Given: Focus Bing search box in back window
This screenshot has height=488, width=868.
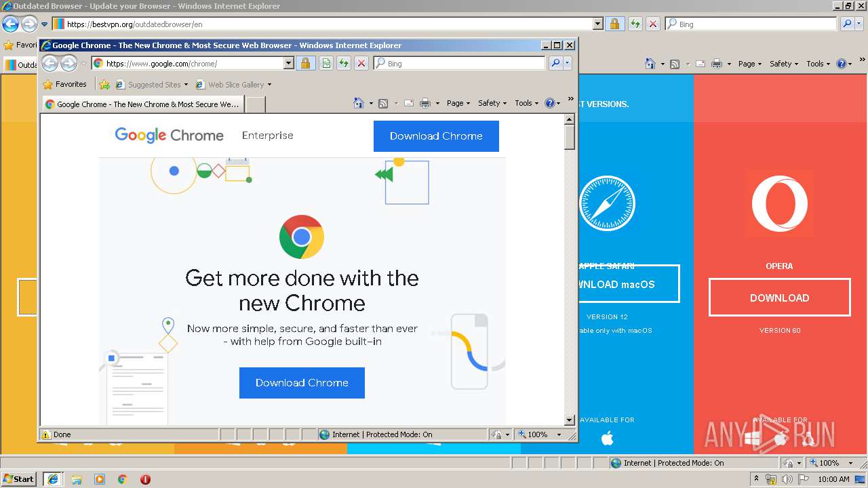Looking at the screenshot, I should coord(751,24).
